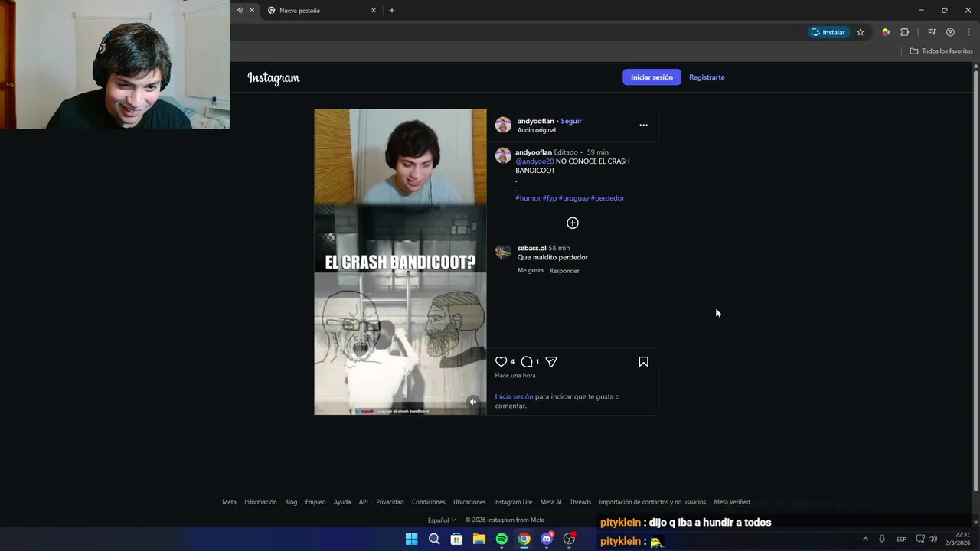980x551 pixels.
Task: Open the Ayuda footer link
Action: [342, 502]
